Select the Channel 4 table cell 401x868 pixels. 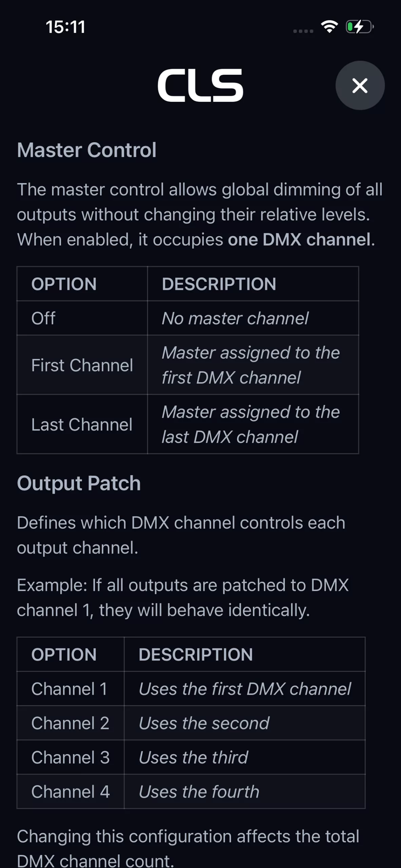click(x=71, y=792)
